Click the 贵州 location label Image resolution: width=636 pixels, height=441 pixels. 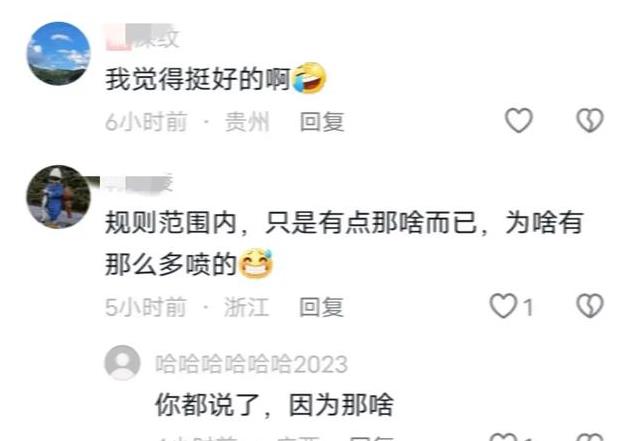(247, 122)
